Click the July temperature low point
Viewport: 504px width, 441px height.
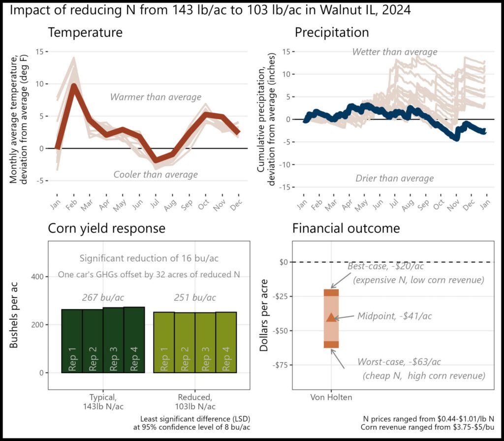(156, 160)
